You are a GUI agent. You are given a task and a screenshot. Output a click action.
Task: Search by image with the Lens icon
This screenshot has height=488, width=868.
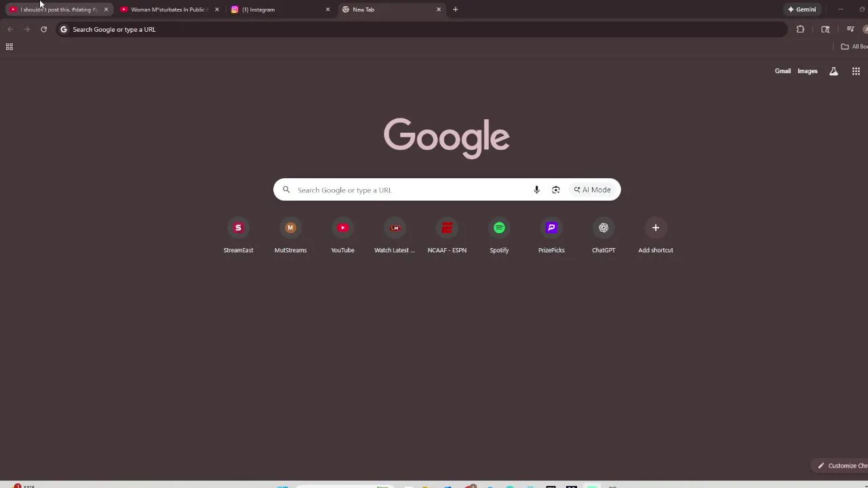pyautogui.click(x=555, y=190)
